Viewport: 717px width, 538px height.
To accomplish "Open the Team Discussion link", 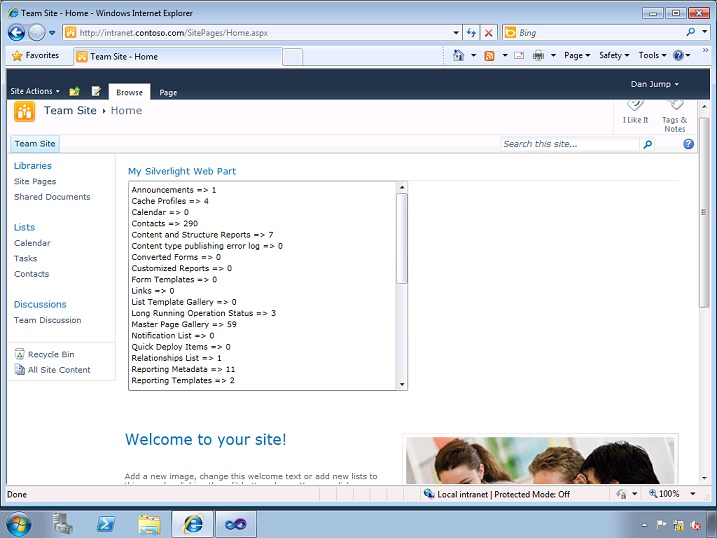I will coord(48,320).
